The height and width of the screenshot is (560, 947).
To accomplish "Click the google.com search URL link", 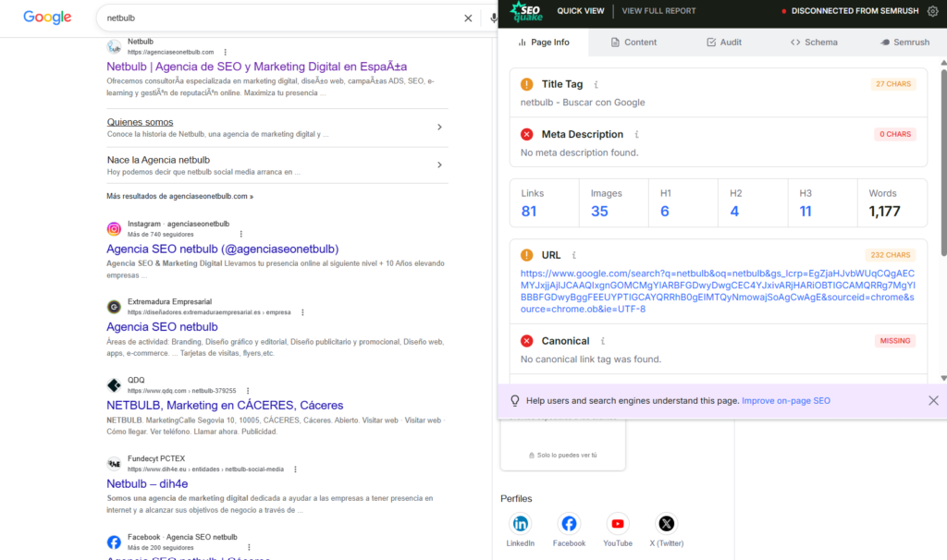I will (x=718, y=291).
